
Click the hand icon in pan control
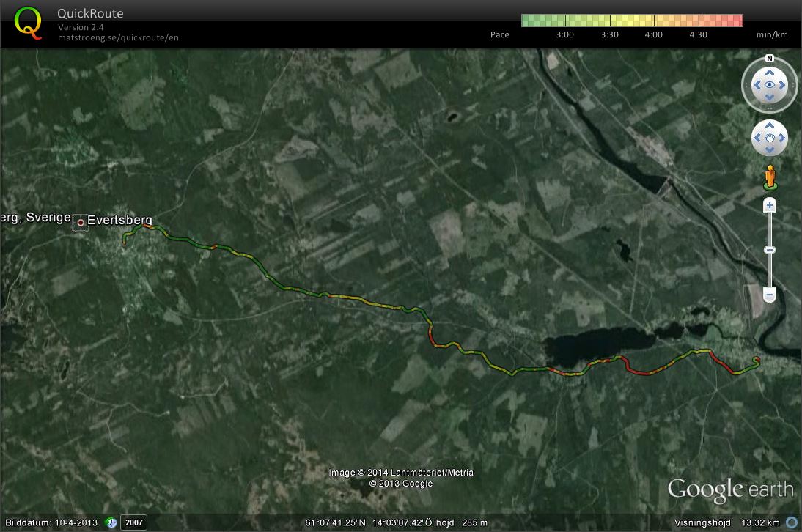(x=770, y=138)
